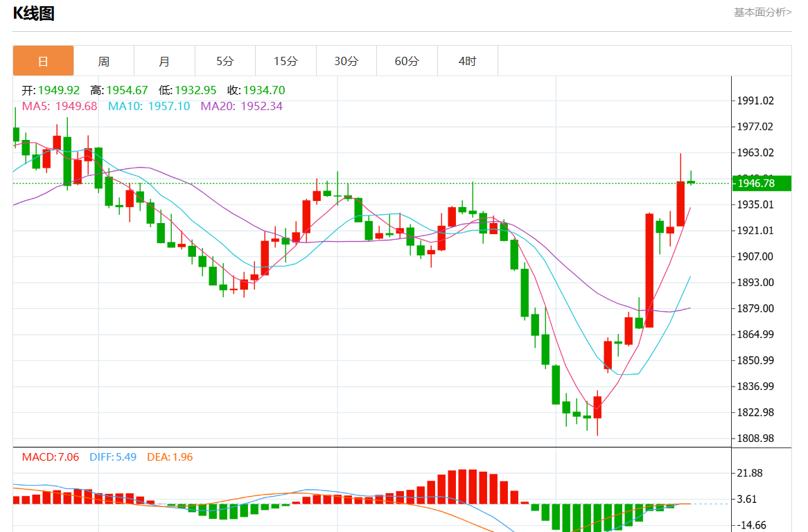Open the 15分 interval tab

click(x=286, y=61)
